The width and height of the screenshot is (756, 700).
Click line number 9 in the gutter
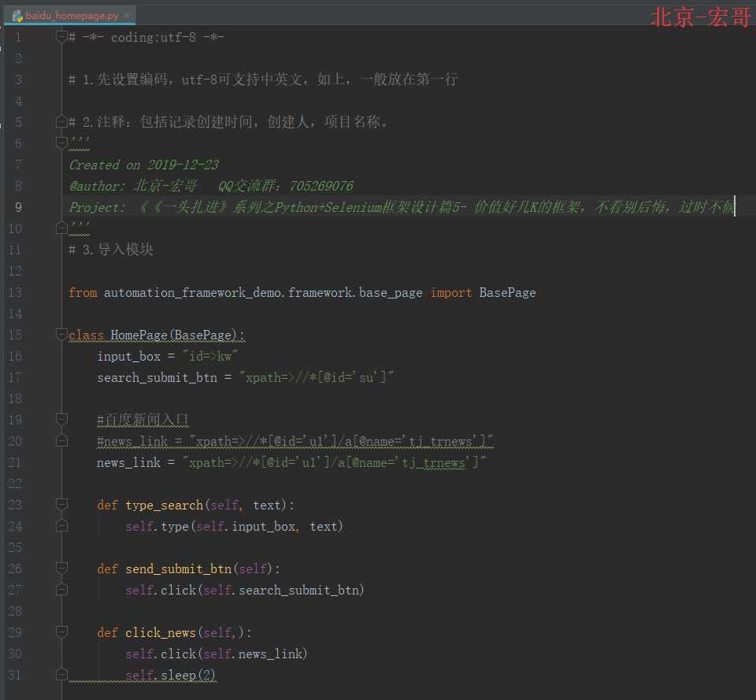pyautogui.click(x=18, y=207)
